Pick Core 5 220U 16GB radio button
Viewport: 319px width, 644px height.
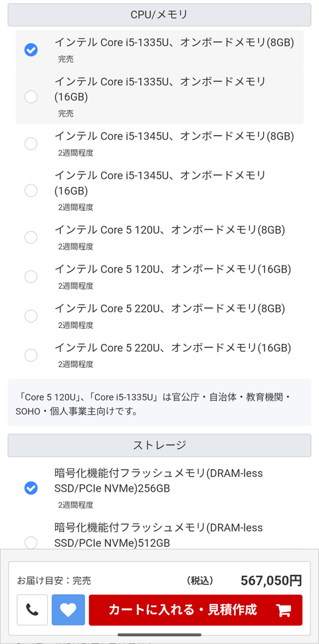pos(31,355)
